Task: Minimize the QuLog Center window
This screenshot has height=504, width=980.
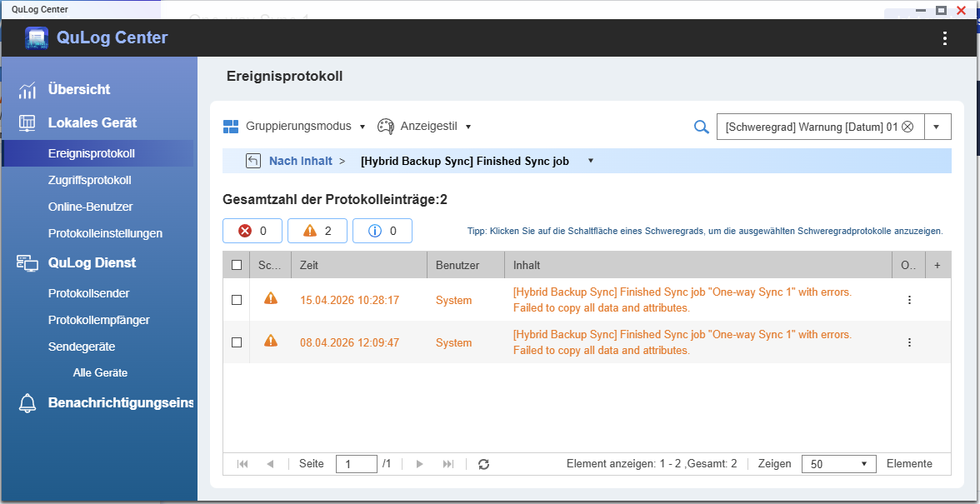Action: point(920,10)
